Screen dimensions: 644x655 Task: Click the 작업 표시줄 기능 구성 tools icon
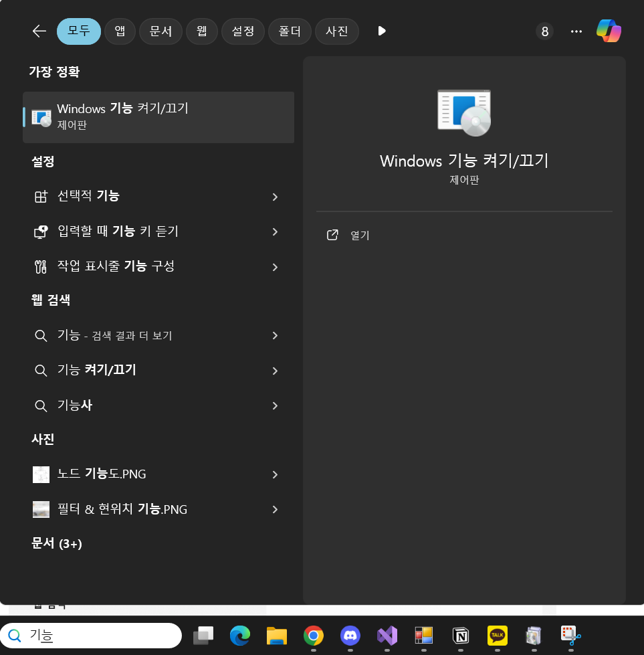(41, 267)
